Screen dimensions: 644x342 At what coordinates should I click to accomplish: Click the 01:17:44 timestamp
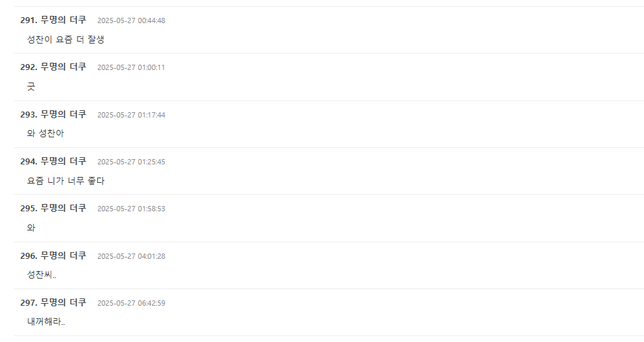coord(131,115)
